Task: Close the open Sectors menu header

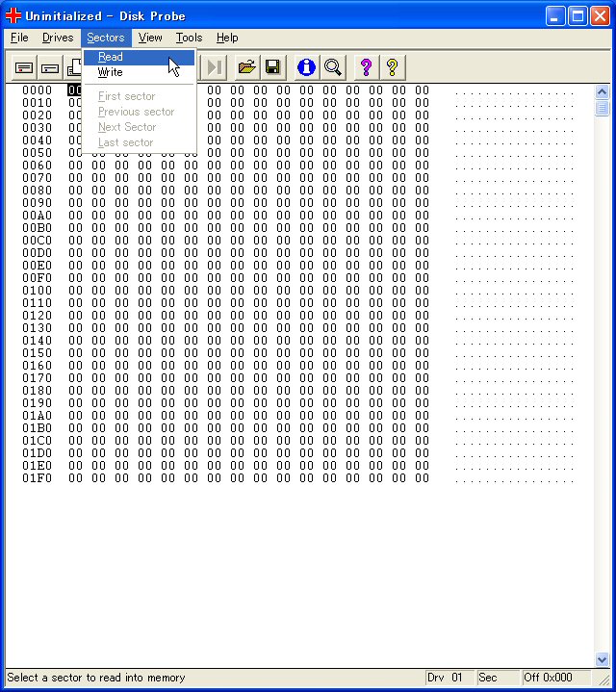Action: click(106, 38)
